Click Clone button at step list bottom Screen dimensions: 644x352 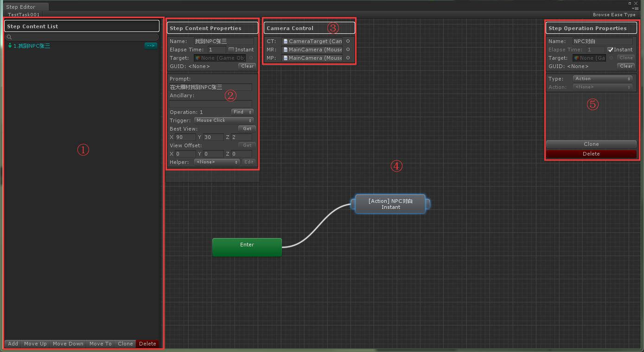125,344
